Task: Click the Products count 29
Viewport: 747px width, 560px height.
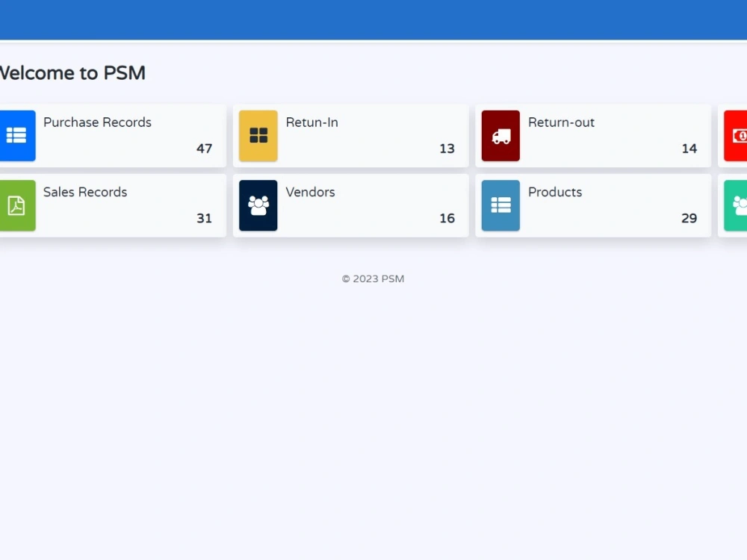Action: tap(689, 218)
